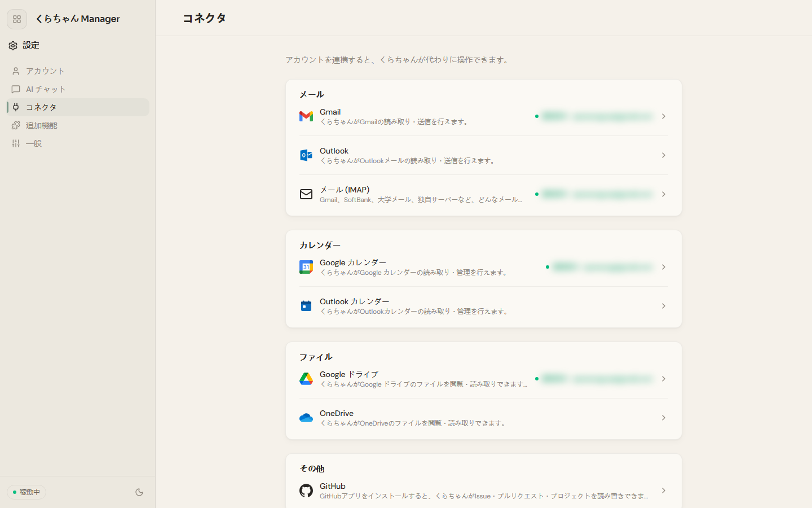Click the アカウント person icon
Screen dimensions: 812x508
tap(16, 71)
